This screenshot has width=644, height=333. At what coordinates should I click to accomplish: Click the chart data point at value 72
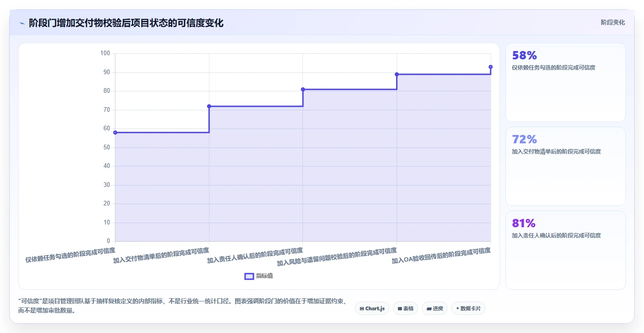coord(209,106)
